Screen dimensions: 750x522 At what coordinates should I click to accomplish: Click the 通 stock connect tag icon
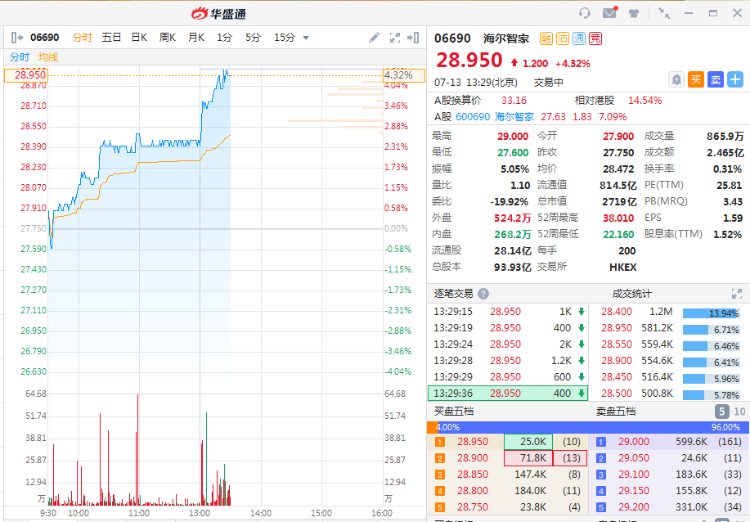pos(579,38)
